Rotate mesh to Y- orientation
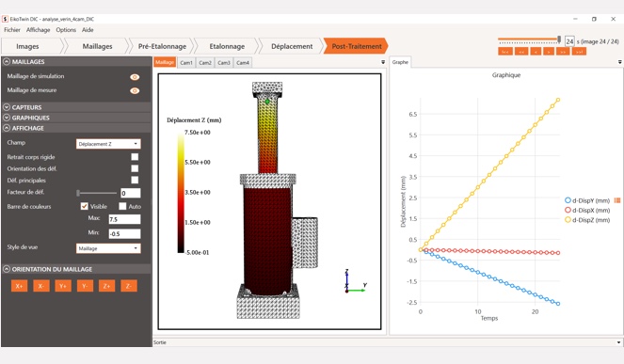Screen dimensions: 624x364 click(85, 286)
